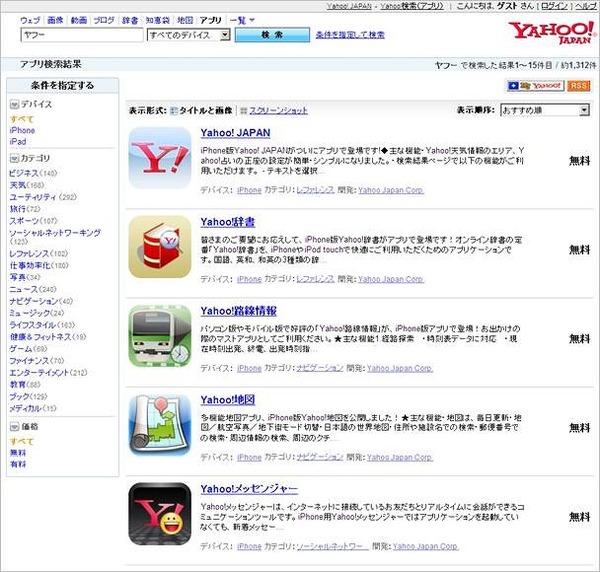This screenshot has width=600, height=572.
Task: Open the Yahoo!路線情報 train icon
Action: [160, 336]
